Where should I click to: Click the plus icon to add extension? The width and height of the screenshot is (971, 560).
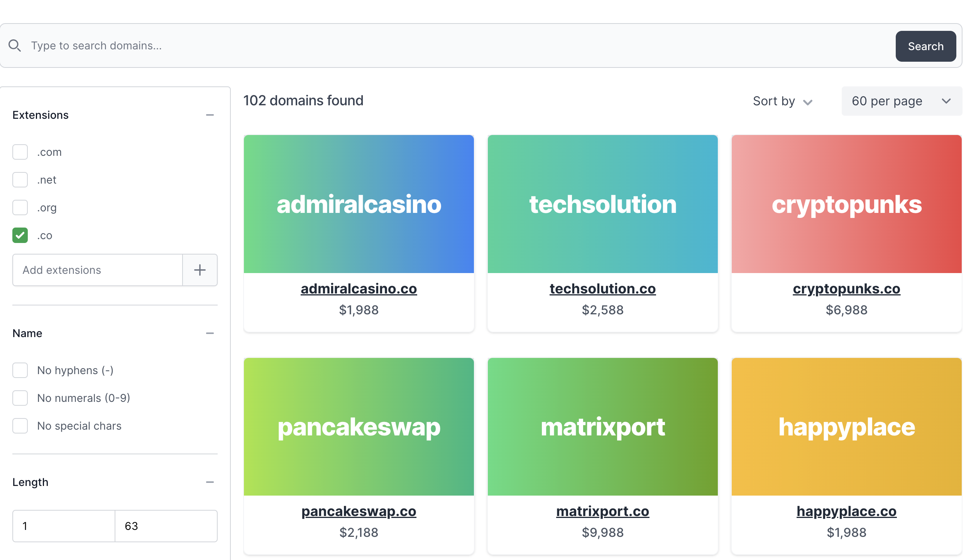click(200, 270)
